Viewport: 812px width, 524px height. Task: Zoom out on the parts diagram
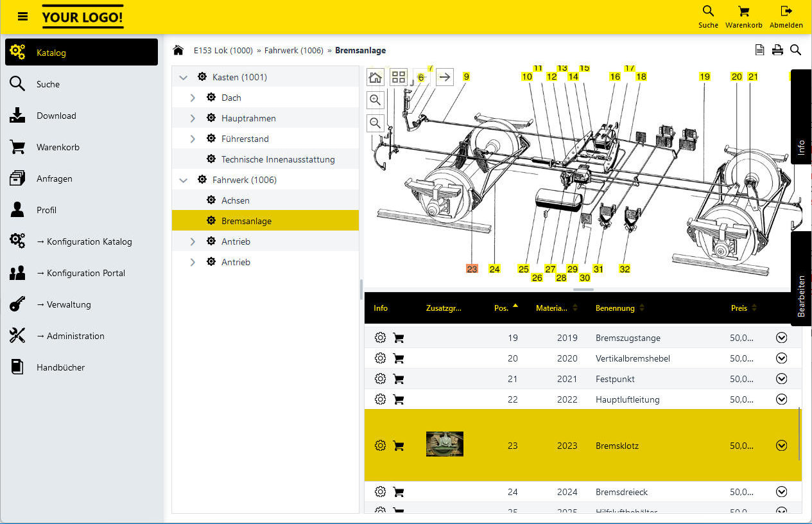(x=376, y=122)
